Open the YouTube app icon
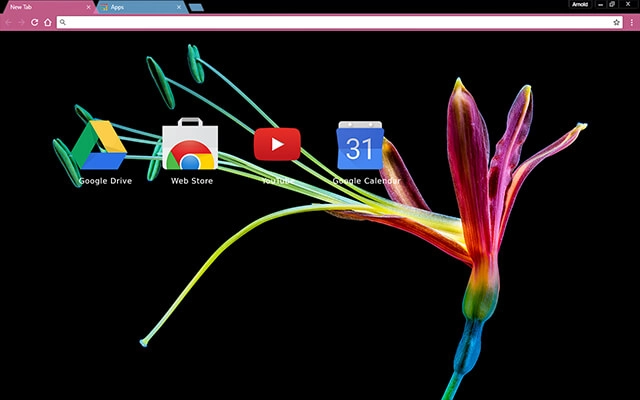Image resolution: width=640 pixels, height=400 pixels. pos(277,144)
